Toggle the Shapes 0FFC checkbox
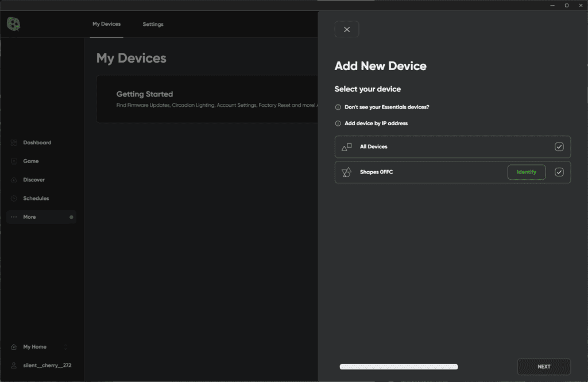 [559, 172]
